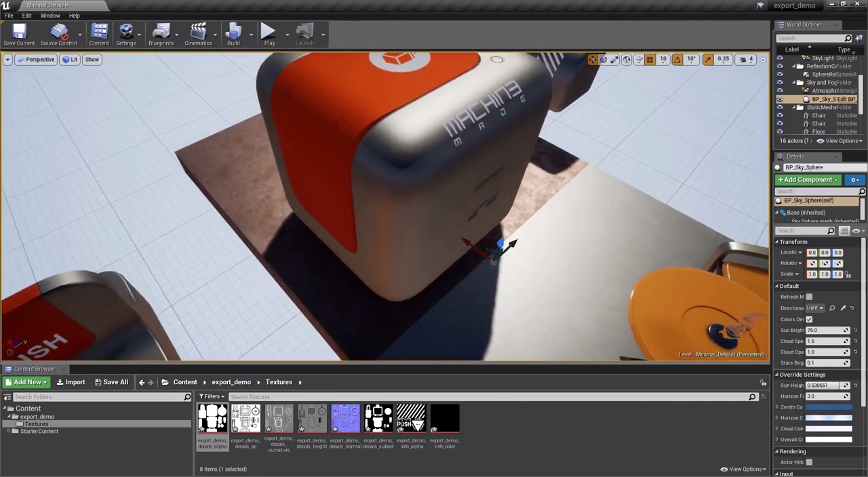
Task: Toggle rotation snapping triangle icon
Action: (677, 60)
